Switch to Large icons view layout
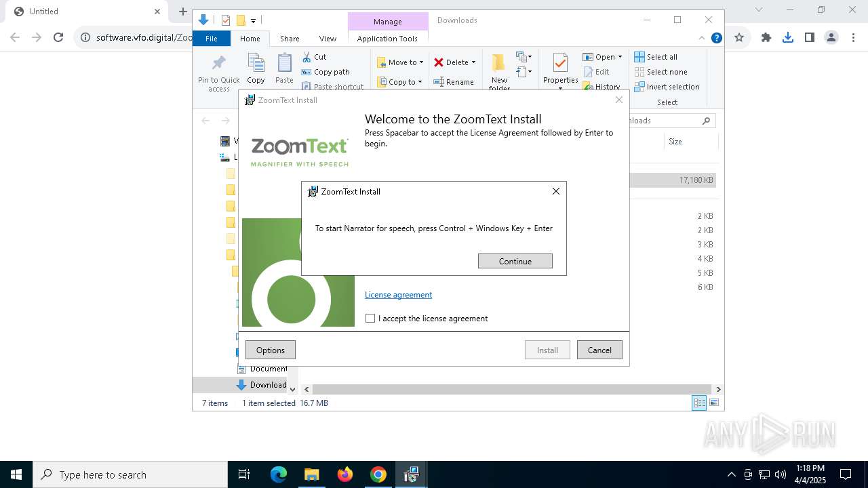The width and height of the screenshot is (868, 488). point(713,403)
